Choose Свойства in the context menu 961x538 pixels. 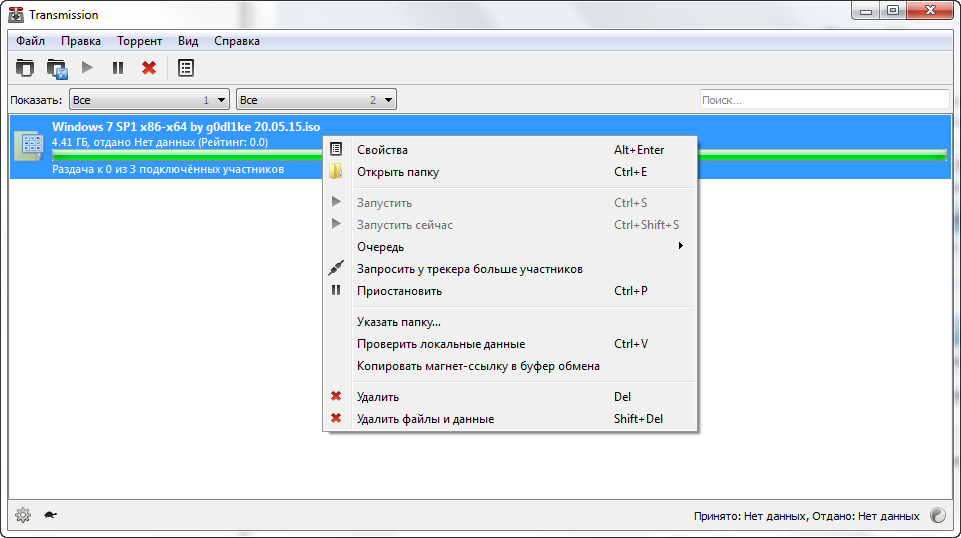[x=510, y=150]
